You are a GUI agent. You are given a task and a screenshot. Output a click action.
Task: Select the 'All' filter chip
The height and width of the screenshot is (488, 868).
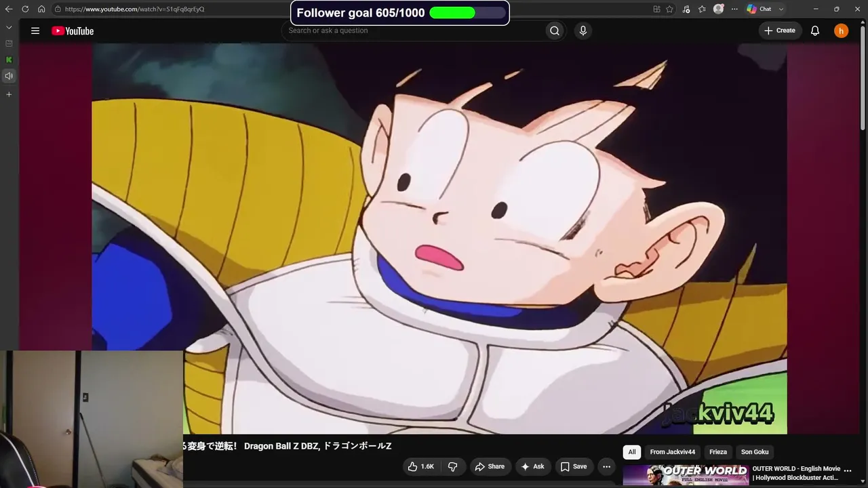[632, 452]
